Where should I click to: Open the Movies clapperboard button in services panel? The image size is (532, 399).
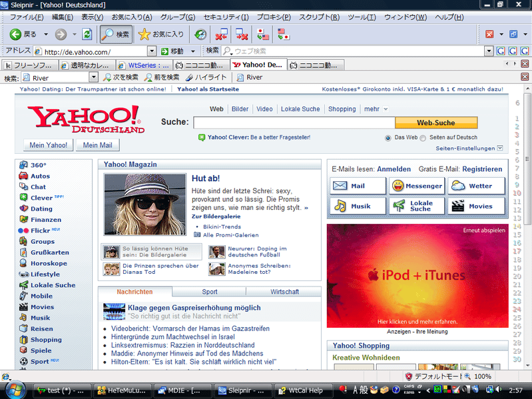(476, 206)
